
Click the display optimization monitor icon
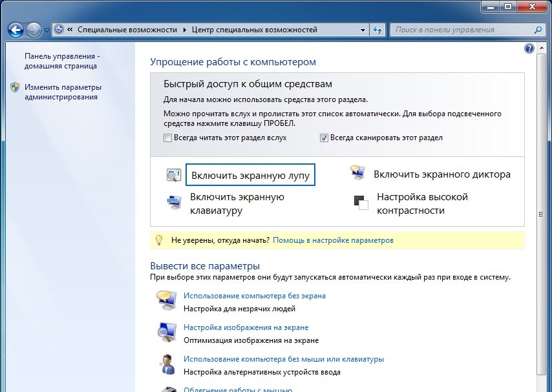coord(167,331)
